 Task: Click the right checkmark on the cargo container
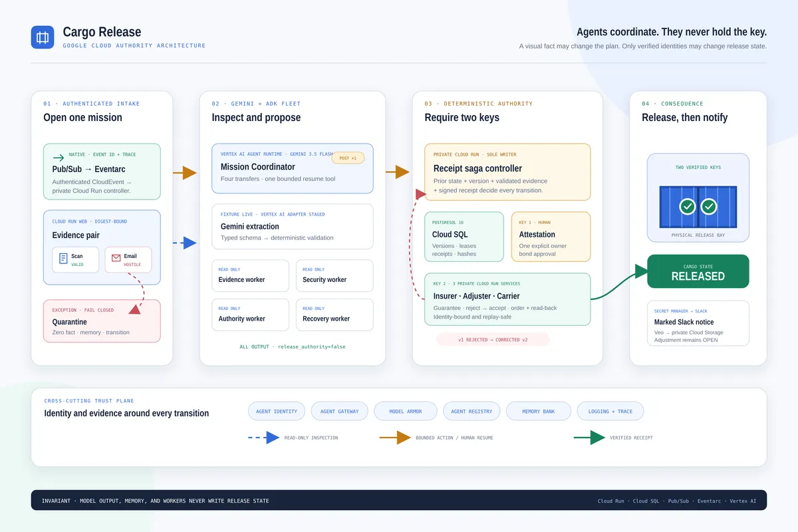point(709,207)
